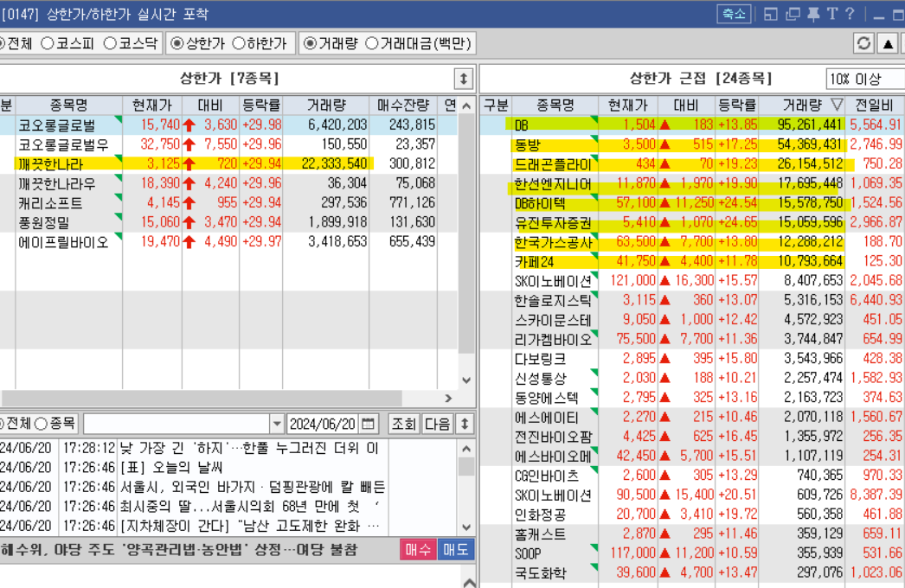Select the 코스닥 radio button
This screenshot has width=905, height=588.
point(131,43)
